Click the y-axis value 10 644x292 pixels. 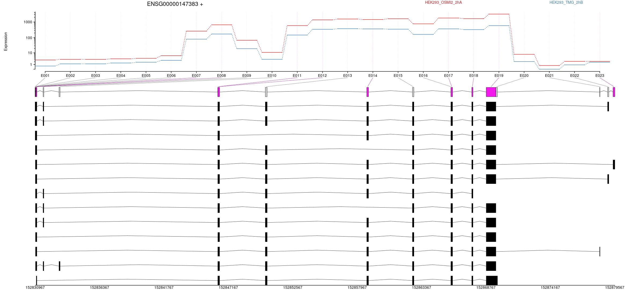click(30, 53)
